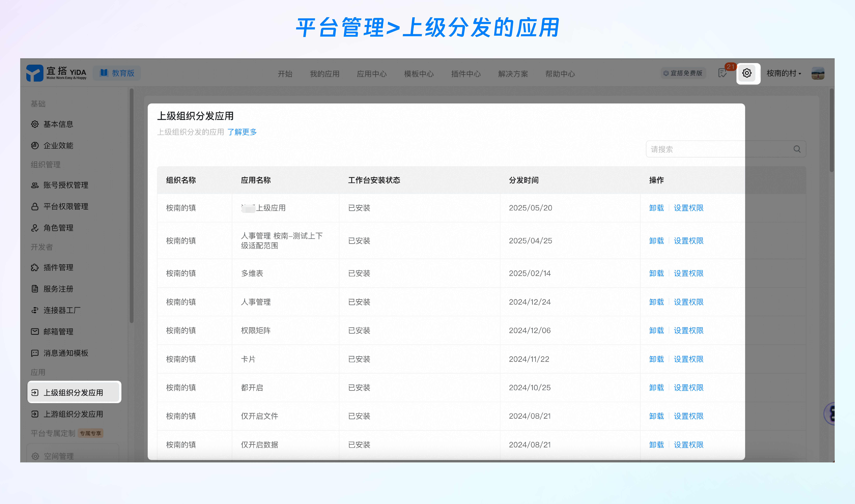Screen dimensions: 855x504
Task: Click the 插件管理 puzzle icon
Action: [35, 268]
